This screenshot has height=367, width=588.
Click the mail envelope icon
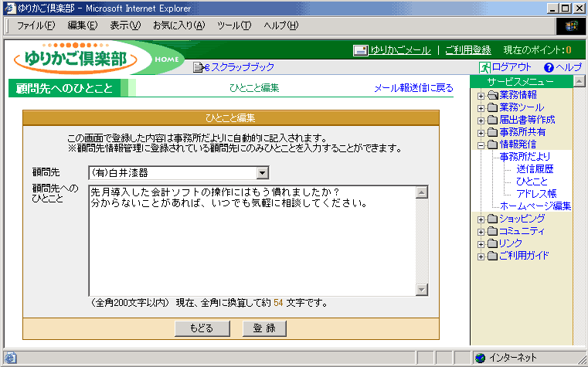click(360, 50)
